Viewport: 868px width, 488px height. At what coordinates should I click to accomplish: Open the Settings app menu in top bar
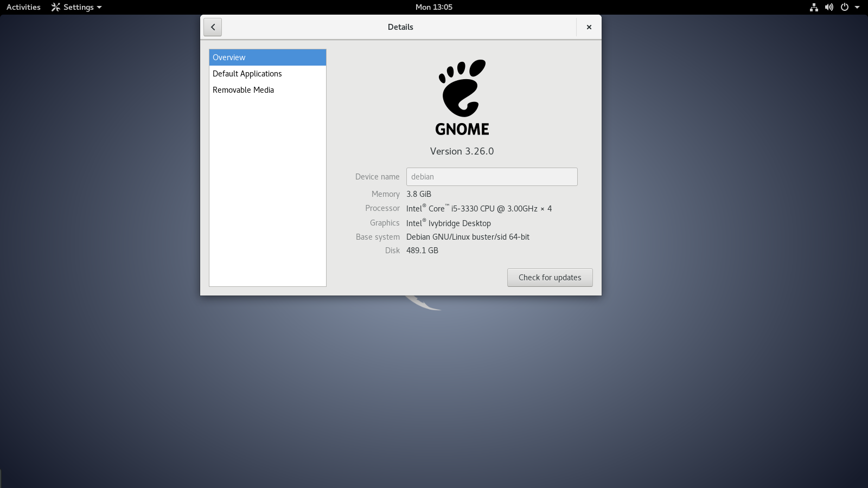pos(76,7)
